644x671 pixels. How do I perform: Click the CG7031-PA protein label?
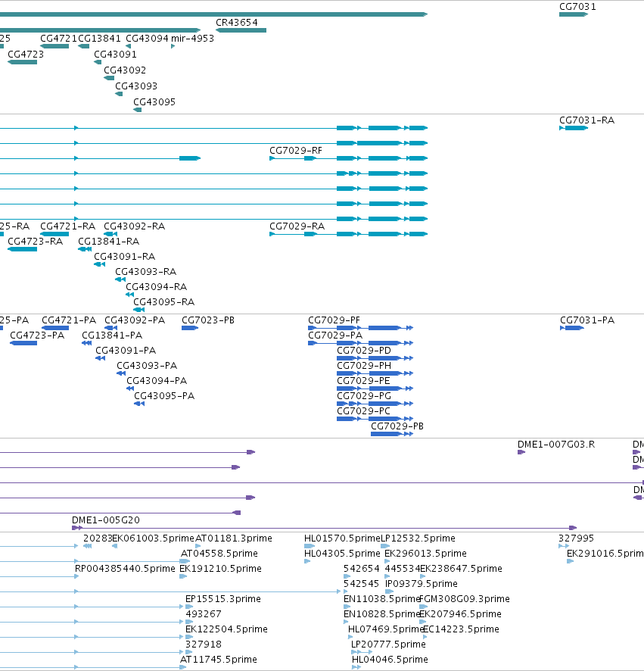[587, 320]
